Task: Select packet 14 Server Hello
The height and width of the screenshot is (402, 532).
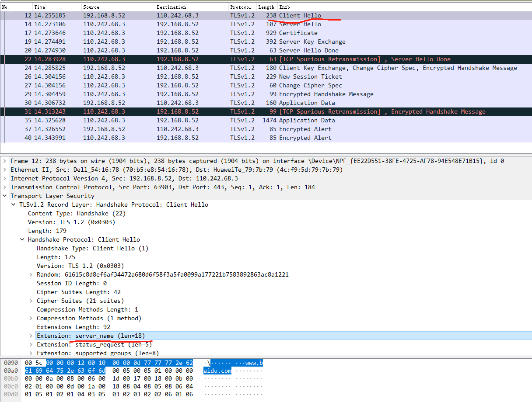Action: tap(262, 24)
